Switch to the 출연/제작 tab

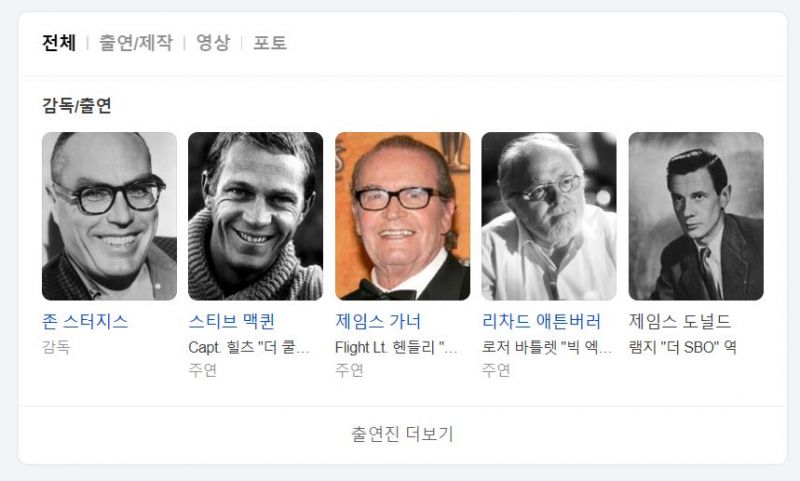click(136, 42)
